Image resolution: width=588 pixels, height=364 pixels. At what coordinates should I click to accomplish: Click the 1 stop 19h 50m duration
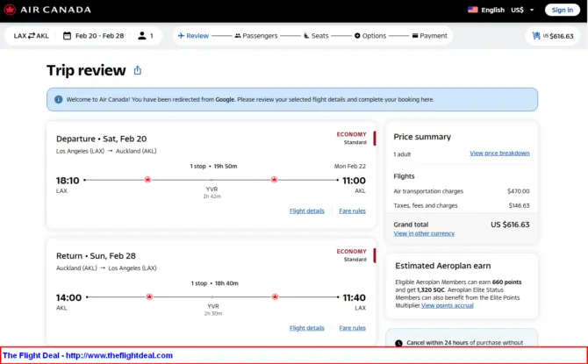click(x=213, y=166)
